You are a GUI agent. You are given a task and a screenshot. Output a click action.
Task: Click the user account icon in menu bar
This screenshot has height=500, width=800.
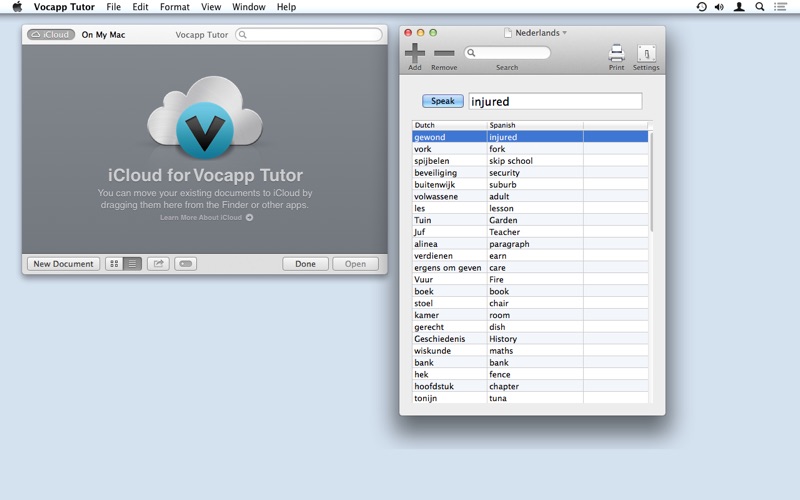pyautogui.click(x=739, y=7)
